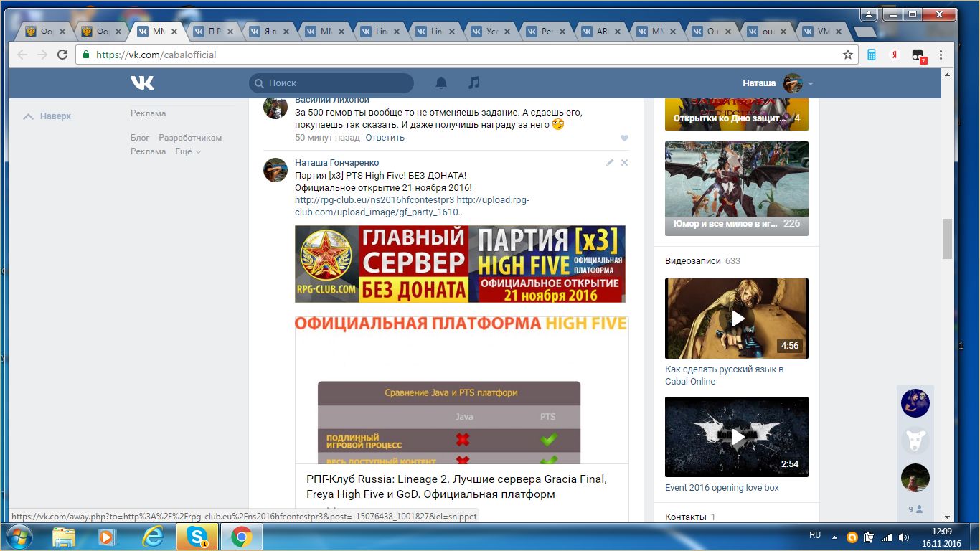Viewport: 980px width, 551px height.
Task: Launch Internet Explorer from the taskbar
Action: [x=153, y=537]
